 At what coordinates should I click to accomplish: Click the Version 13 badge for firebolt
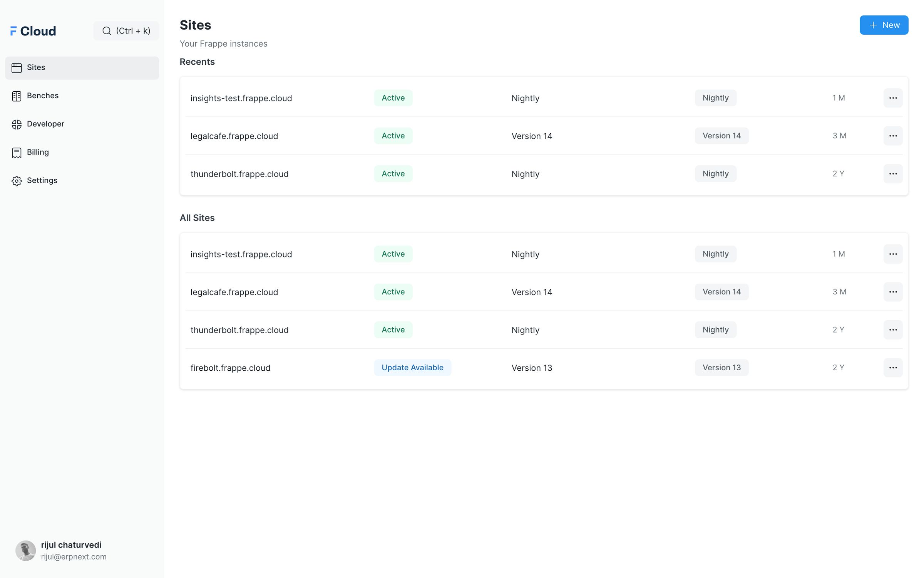[x=721, y=368]
